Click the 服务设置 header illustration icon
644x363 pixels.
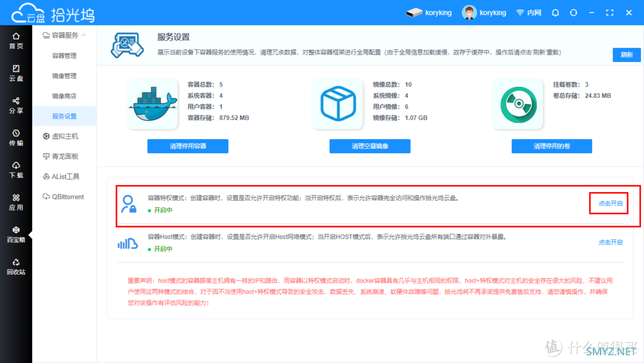point(127,45)
